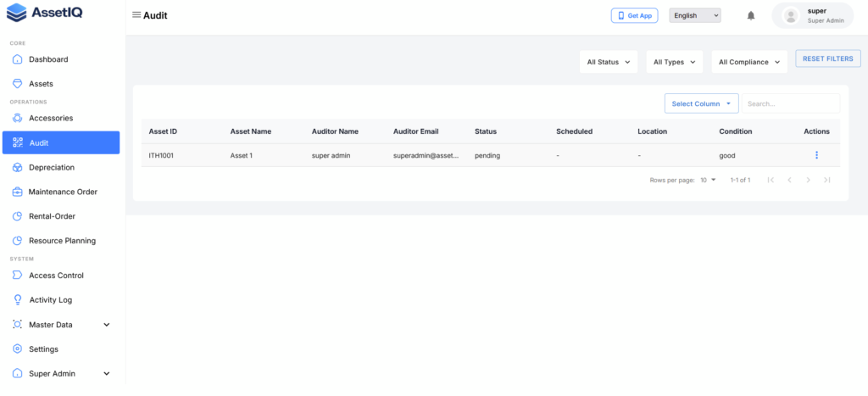Open the three-dot actions menu for ITH1001

[816, 156]
